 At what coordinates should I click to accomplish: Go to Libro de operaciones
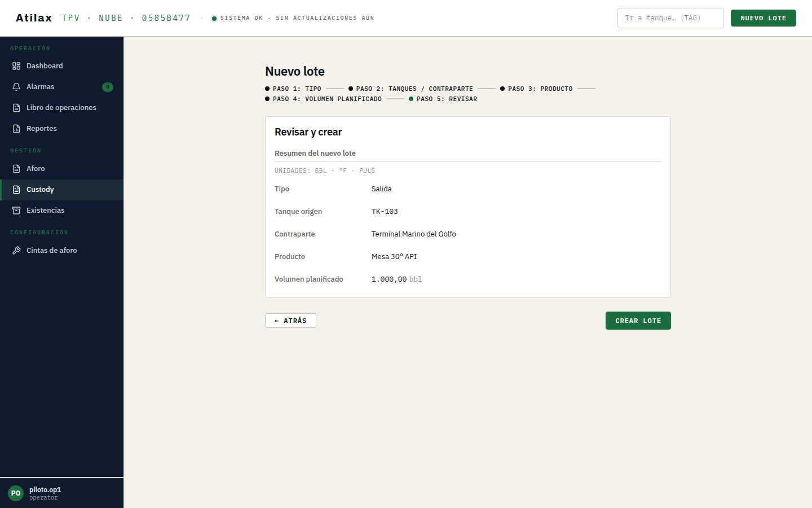point(62,108)
